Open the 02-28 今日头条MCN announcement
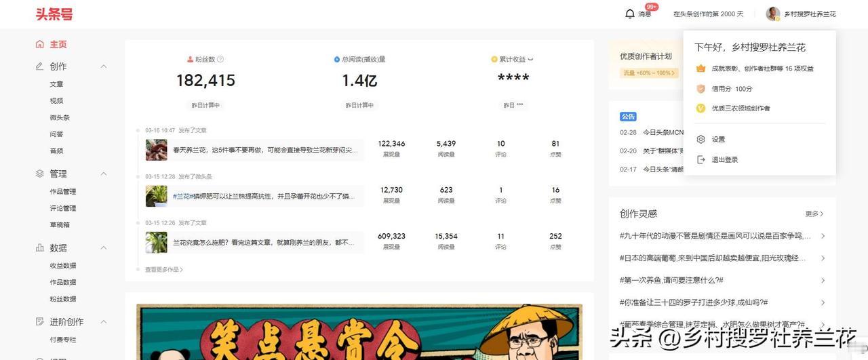This screenshot has height=360, width=868. (652, 132)
